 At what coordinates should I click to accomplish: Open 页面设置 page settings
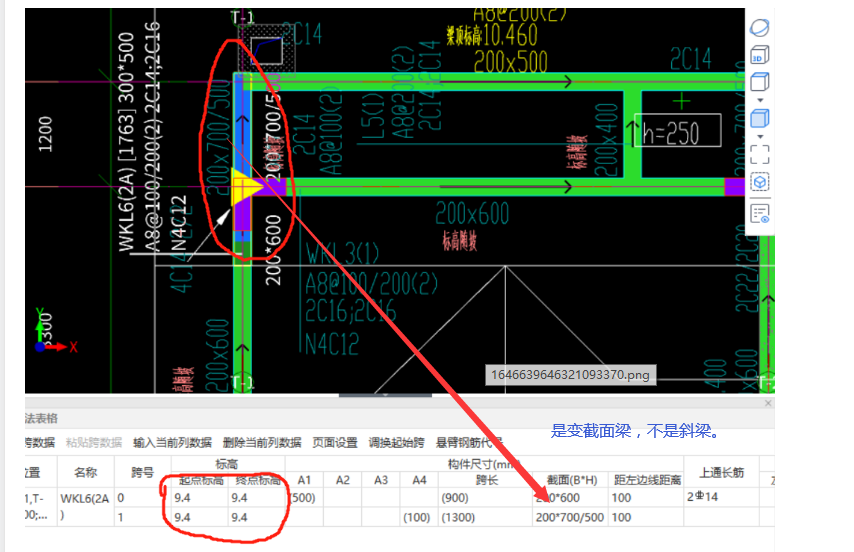coord(334,443)
